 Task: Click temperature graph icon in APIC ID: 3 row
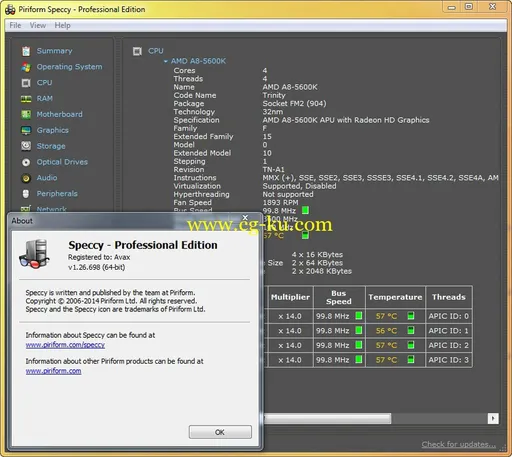click(x=411, y=360)
